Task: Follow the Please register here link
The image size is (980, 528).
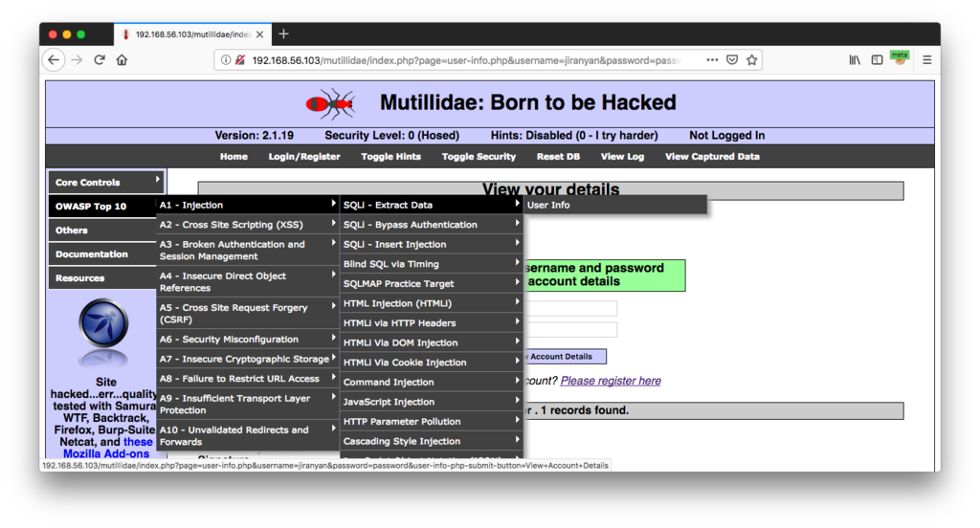Action: point(611,381)
